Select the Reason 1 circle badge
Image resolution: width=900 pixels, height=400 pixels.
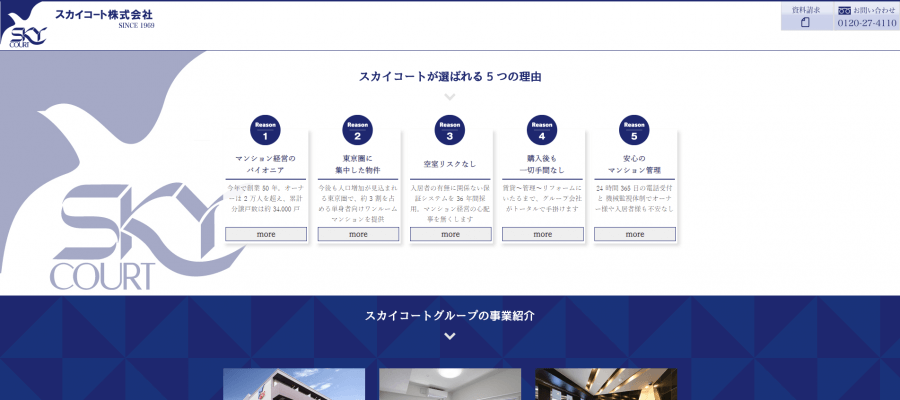click(265, 130)
